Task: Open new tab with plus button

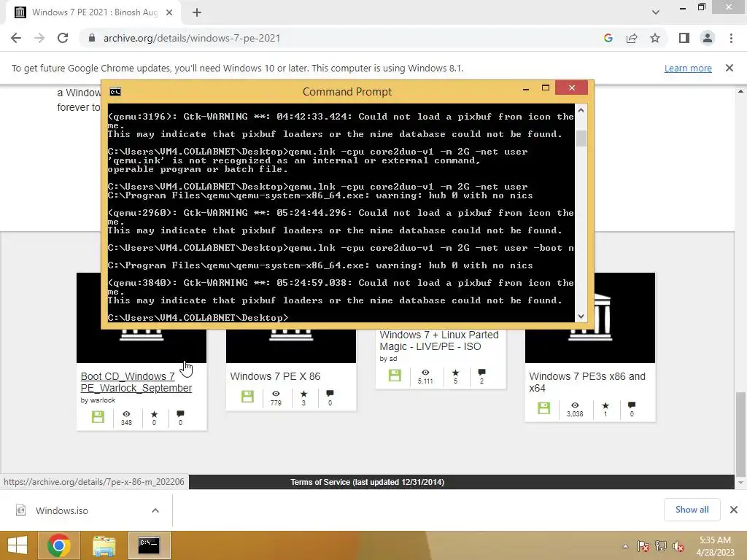Action: (197, 12)
